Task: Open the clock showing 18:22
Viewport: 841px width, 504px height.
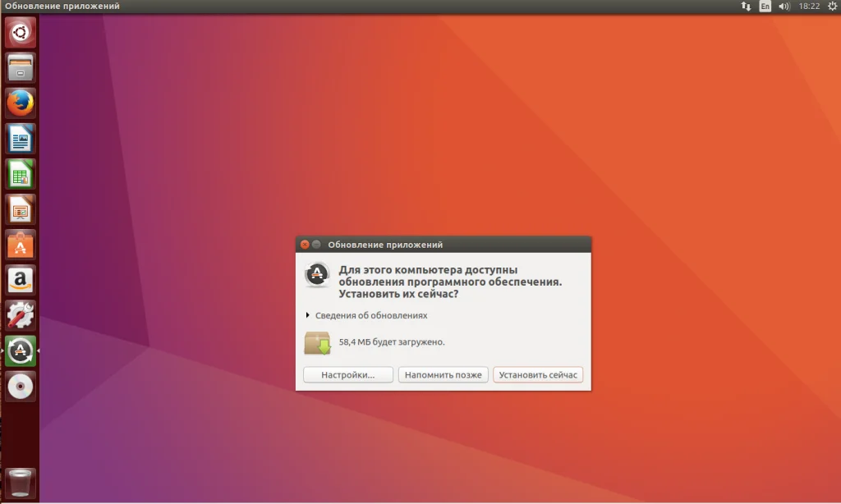Action: pyautogui.click(x=809, y=7)
